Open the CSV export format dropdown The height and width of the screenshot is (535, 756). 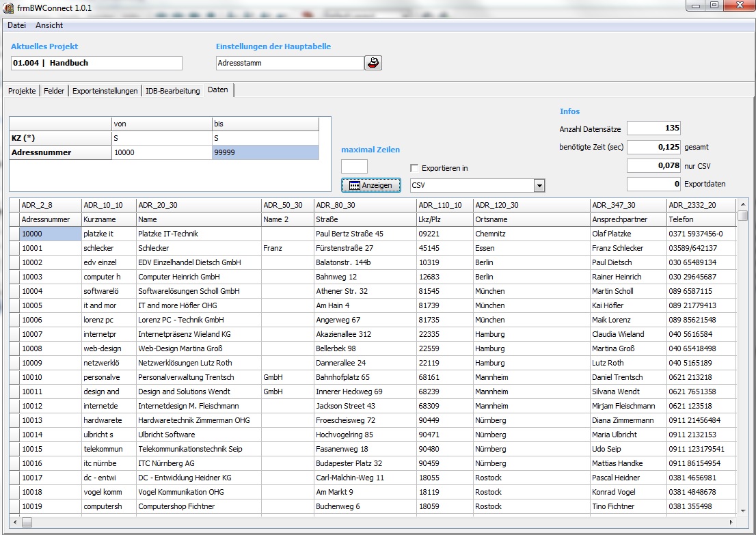pyautogui.click(x=539, y=186)
